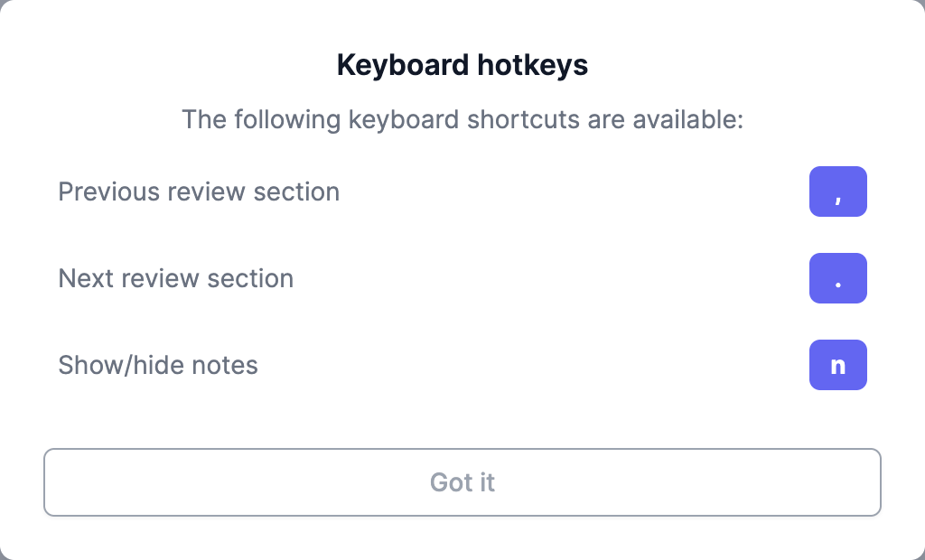This screenshot has width=925, height=560.
Task: Dismiss the hotkeys dialog with Got it
Action: pos(462,482)
